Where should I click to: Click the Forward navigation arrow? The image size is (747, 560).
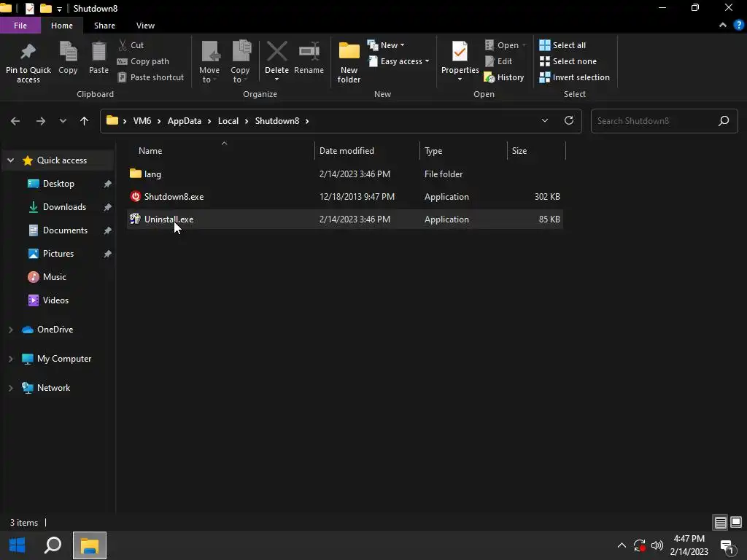(41, 121)
